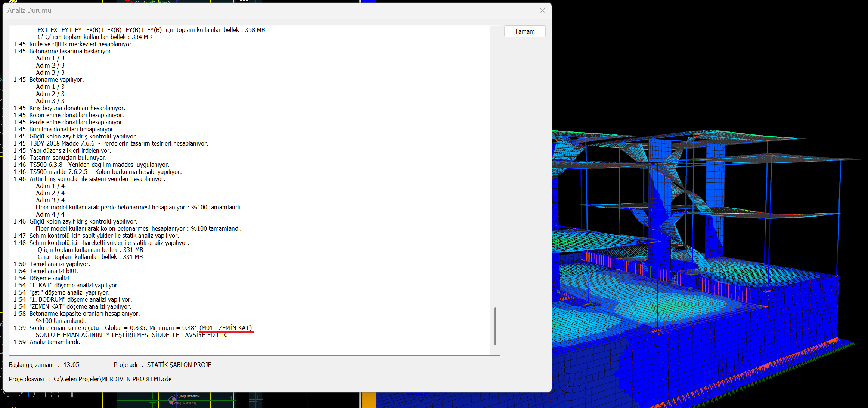Image resolution: width=868 pixels, height=408 pixels.
Task: Close the Analiz Durumu dialog
Action: pyautogui.click(x=542, y=10)
